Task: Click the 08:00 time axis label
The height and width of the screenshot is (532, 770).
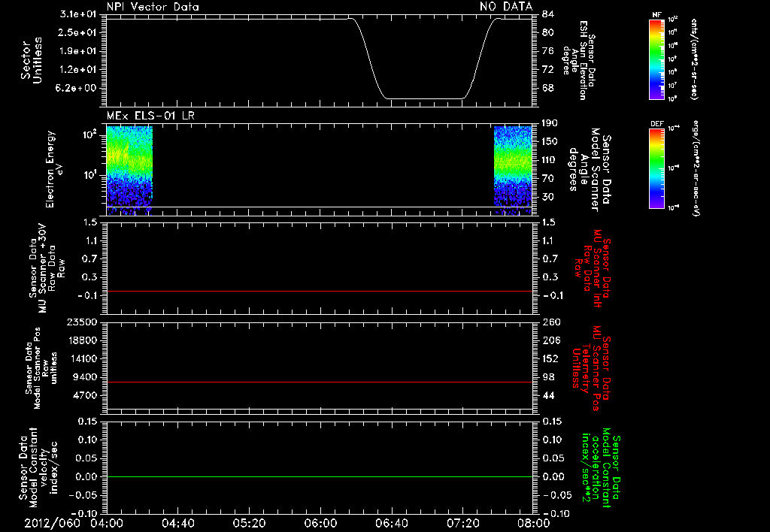Action: pyautogui.click(x=534, y=523)
